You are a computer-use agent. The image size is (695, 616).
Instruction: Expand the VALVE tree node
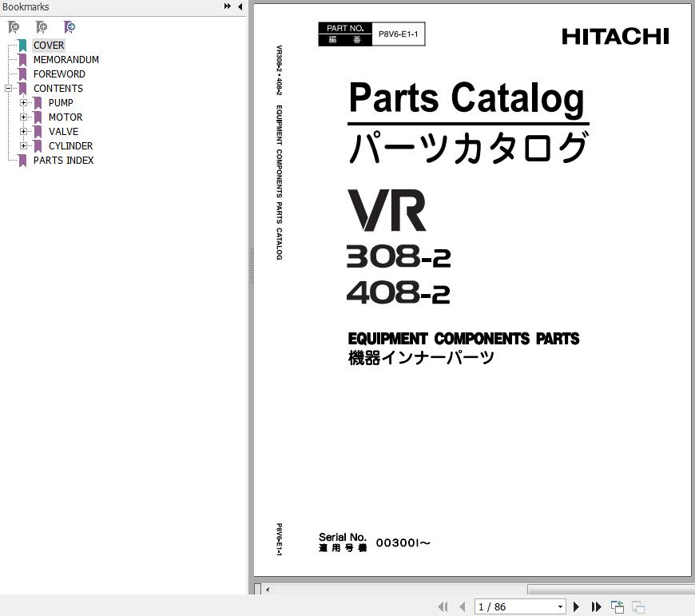23,132
